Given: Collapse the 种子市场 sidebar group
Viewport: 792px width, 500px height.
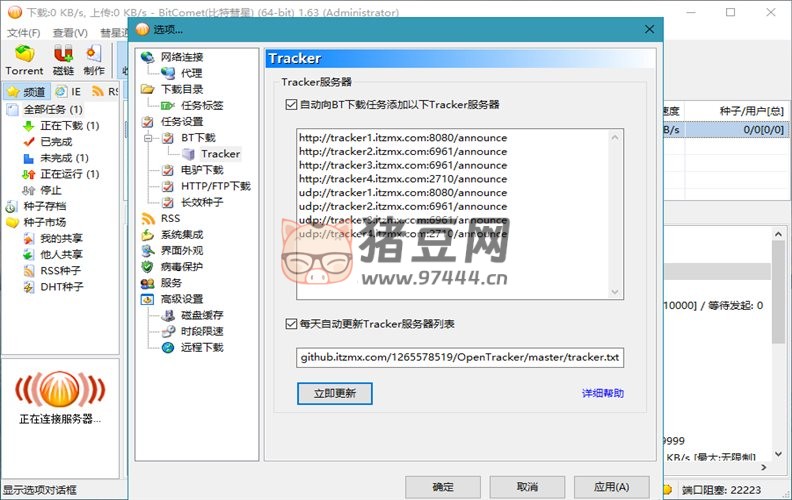Looking at the screenshot, I should point(11,222).
